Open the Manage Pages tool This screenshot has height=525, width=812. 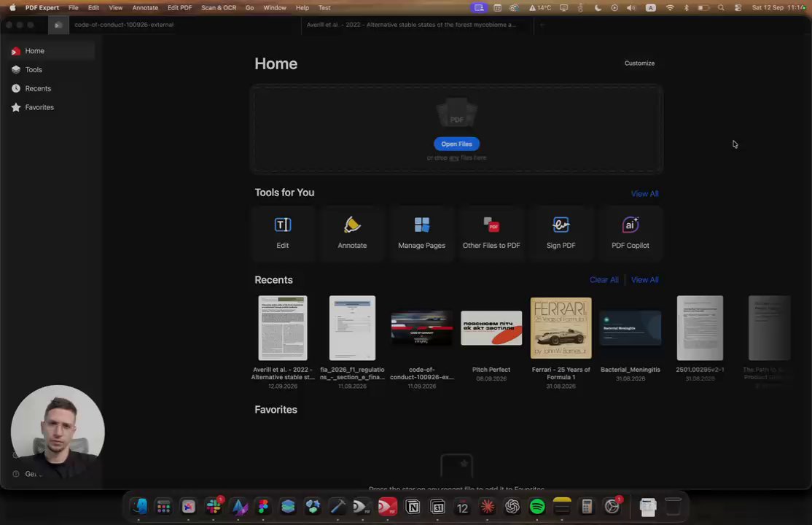click(421, 233)
